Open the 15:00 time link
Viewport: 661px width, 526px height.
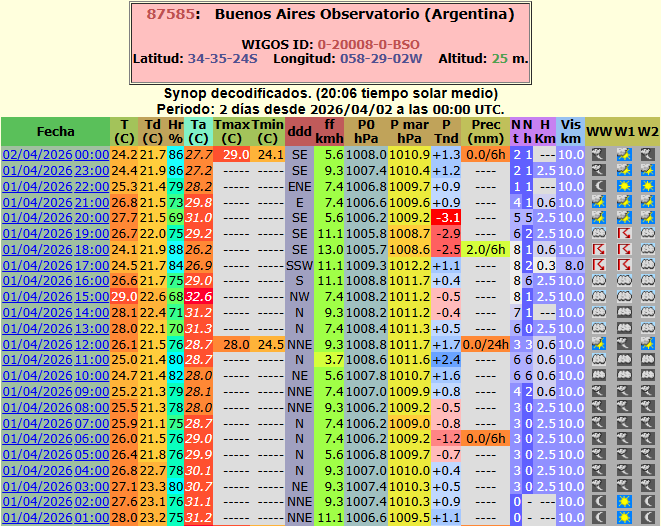point(92,297)
